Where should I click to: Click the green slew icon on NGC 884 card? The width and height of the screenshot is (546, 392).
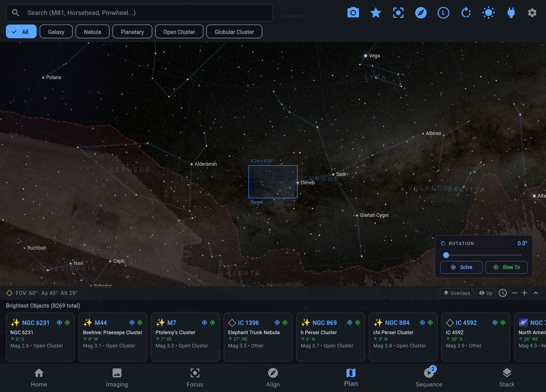pyautogui.click(x=430, y=322)
